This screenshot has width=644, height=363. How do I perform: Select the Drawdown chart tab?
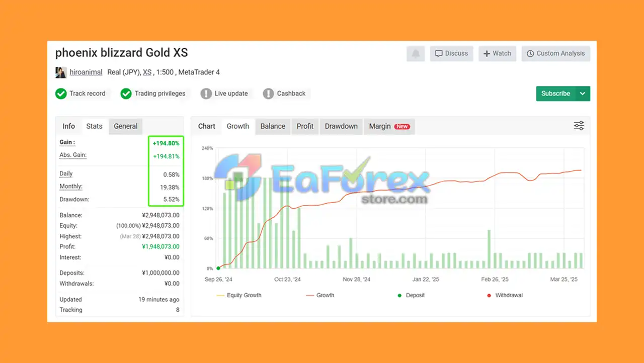341,126
